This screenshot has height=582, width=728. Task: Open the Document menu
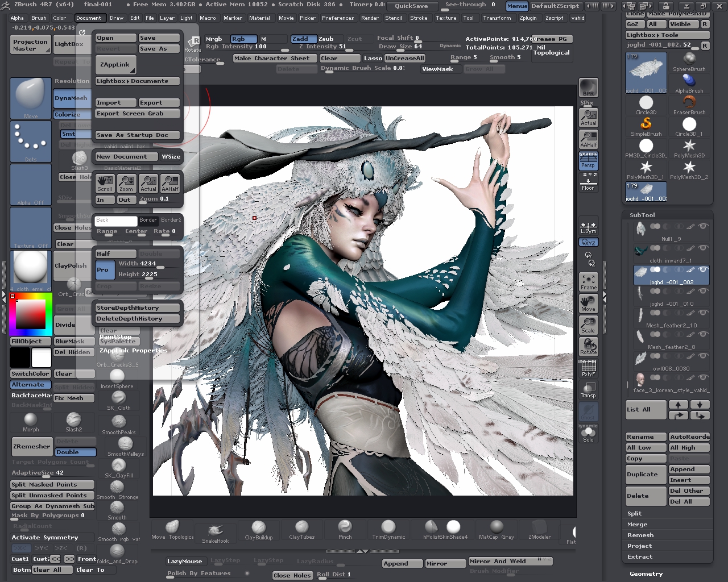click(89, 18)
